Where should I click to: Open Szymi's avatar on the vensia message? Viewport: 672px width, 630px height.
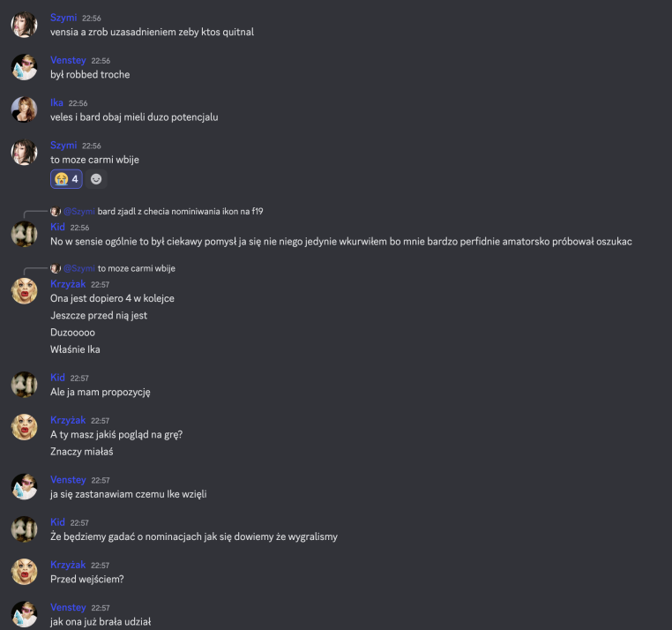click(x=24, y=25)
